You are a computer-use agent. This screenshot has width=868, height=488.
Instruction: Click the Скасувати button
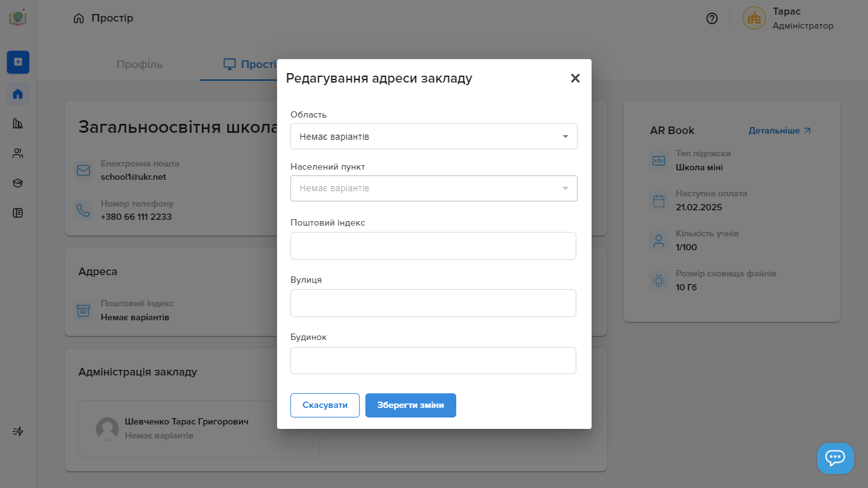point(325,405)
